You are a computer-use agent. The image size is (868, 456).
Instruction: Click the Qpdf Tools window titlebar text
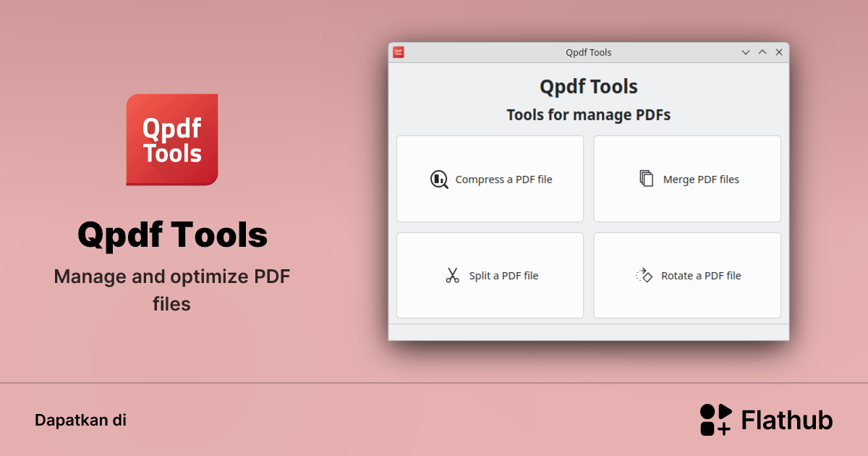588,51
